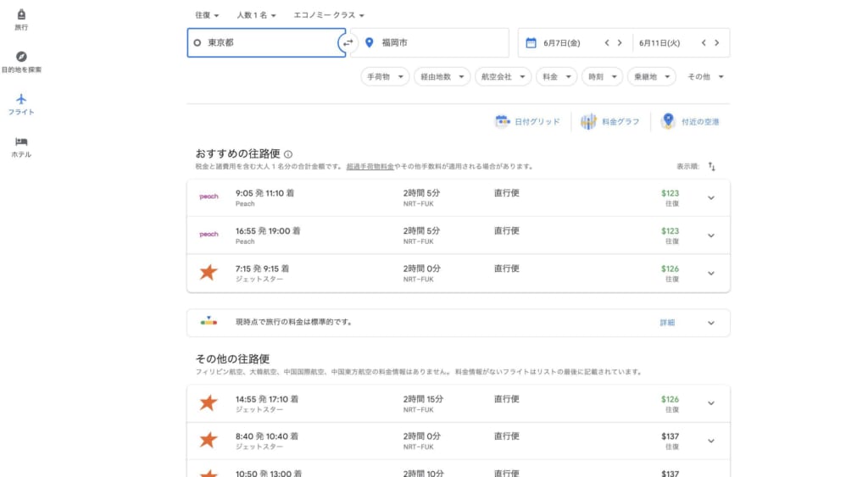Screen dimensions: 868x477
Task: Go to previous day for 6月11日 return
Action: pos(703,42)
